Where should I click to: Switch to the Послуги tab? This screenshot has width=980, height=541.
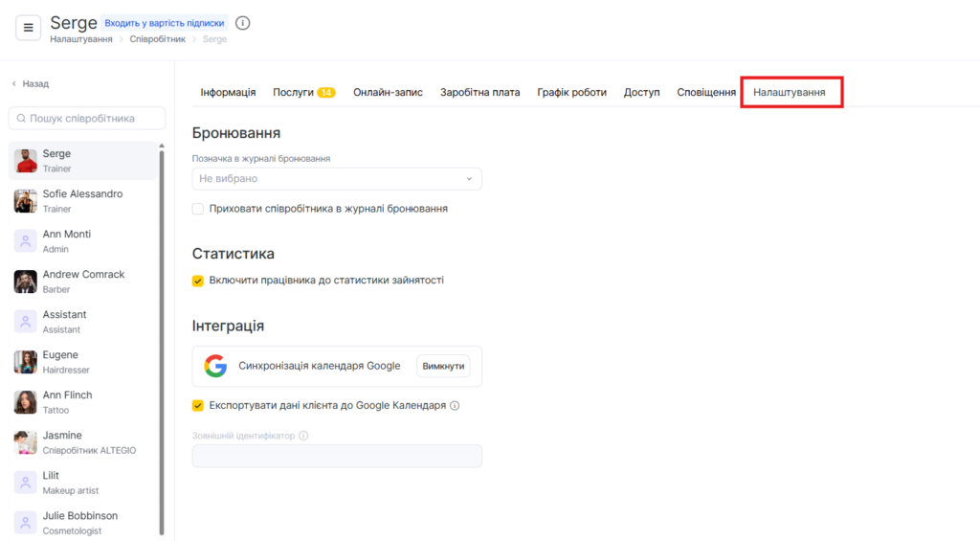(293, 93)
